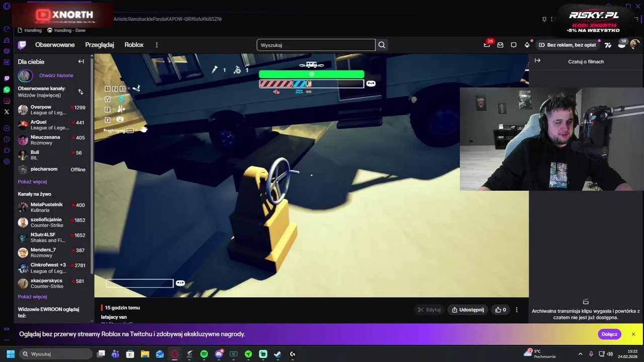Open the Handling bookmark

pyautogui.click(x=30, y=30)
